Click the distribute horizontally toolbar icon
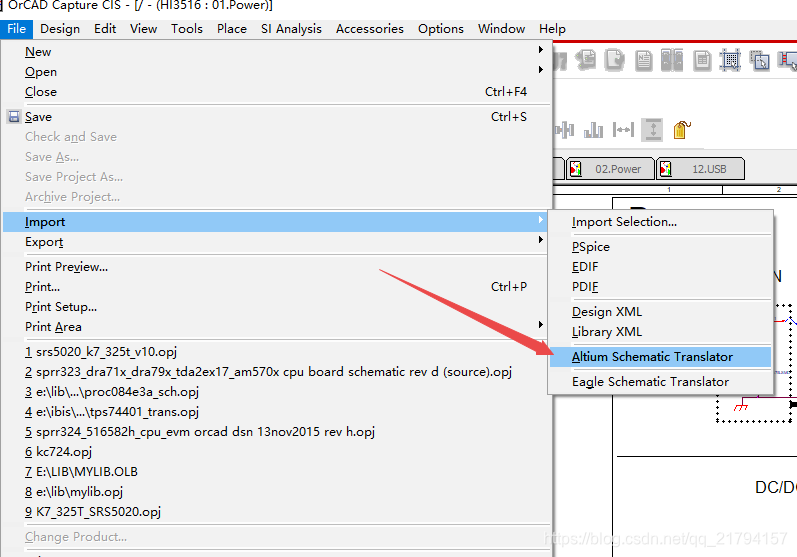This screenshot has width=797, height=557. coord(623,130)
